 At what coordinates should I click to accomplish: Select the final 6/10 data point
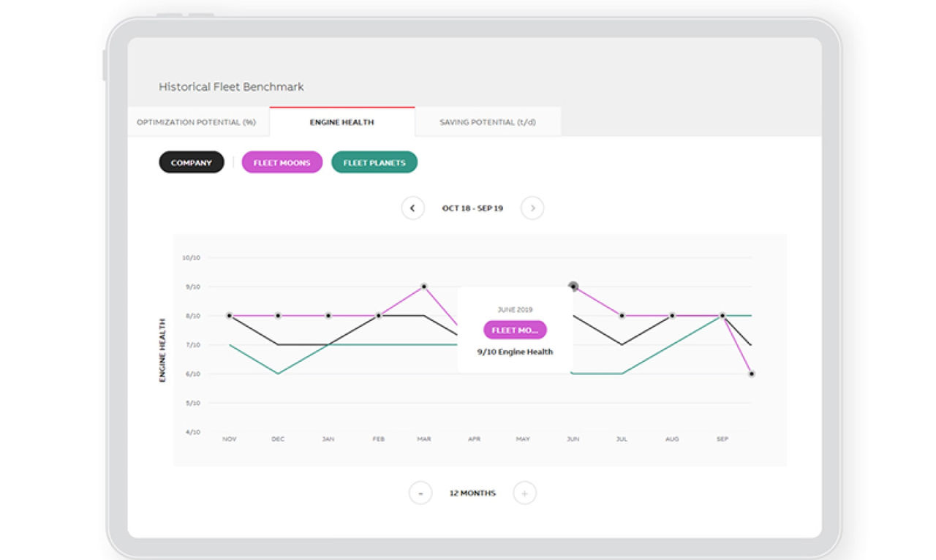pos(752,374)
